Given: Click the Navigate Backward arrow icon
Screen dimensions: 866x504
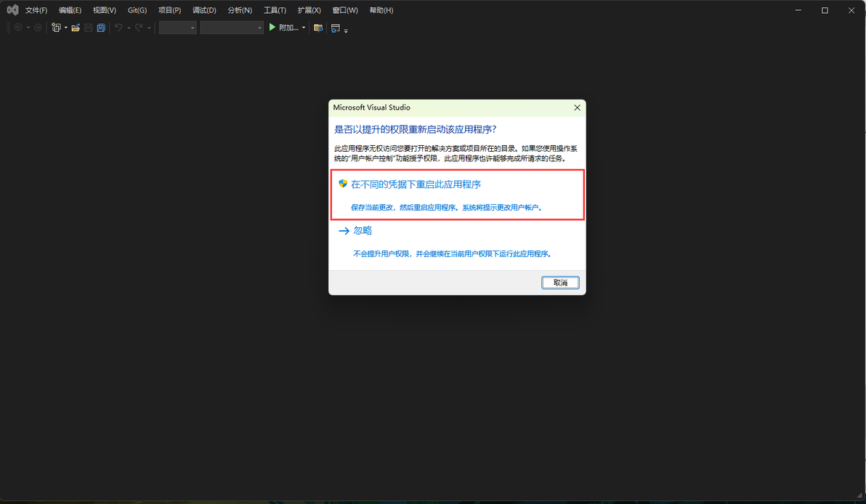Looking at the screenshot, I should [x=18, y=28].
